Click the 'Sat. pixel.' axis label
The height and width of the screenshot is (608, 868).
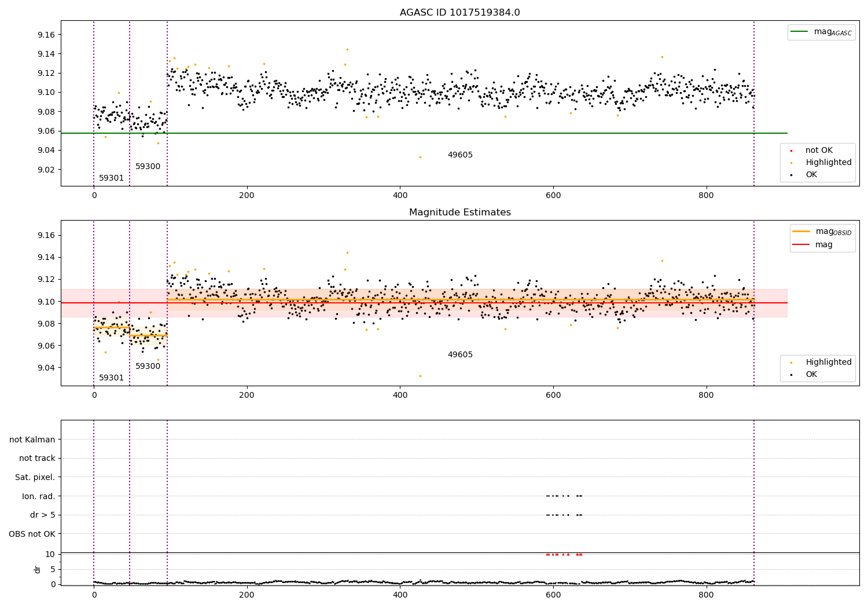(x=35, y=478)
